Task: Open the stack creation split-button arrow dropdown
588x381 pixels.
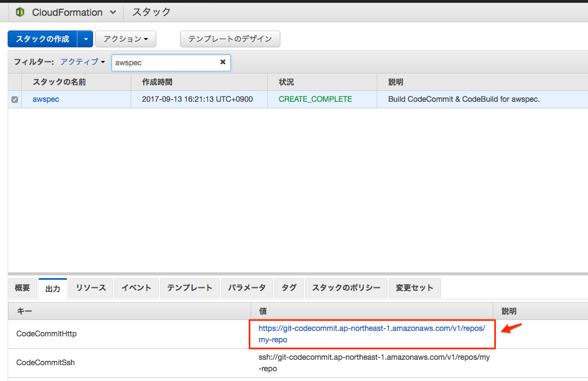Action: coord(86,39)
